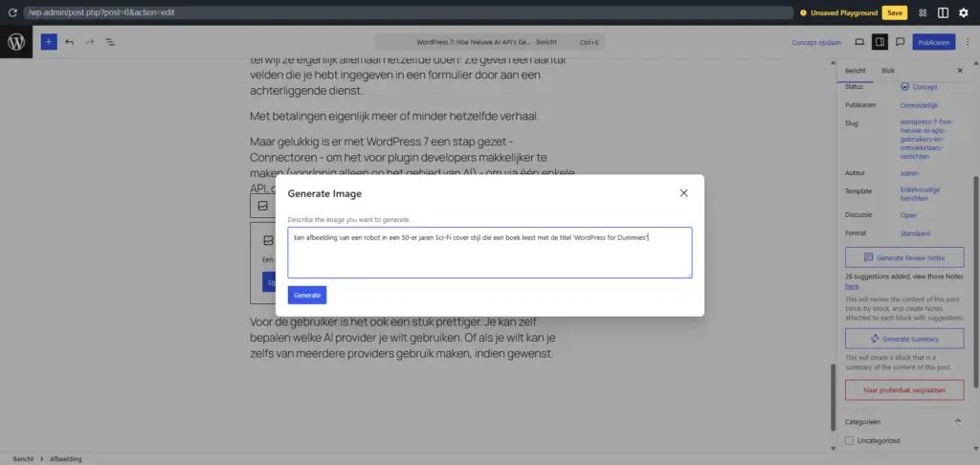
Task: Undo the last editor change
Action: (x=69, y=42)
